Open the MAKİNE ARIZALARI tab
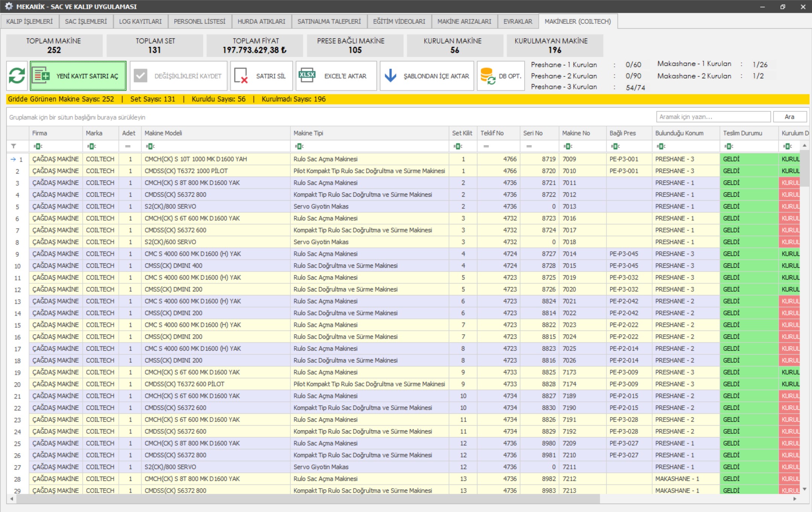Screen dimensions: 812x512 464,21
